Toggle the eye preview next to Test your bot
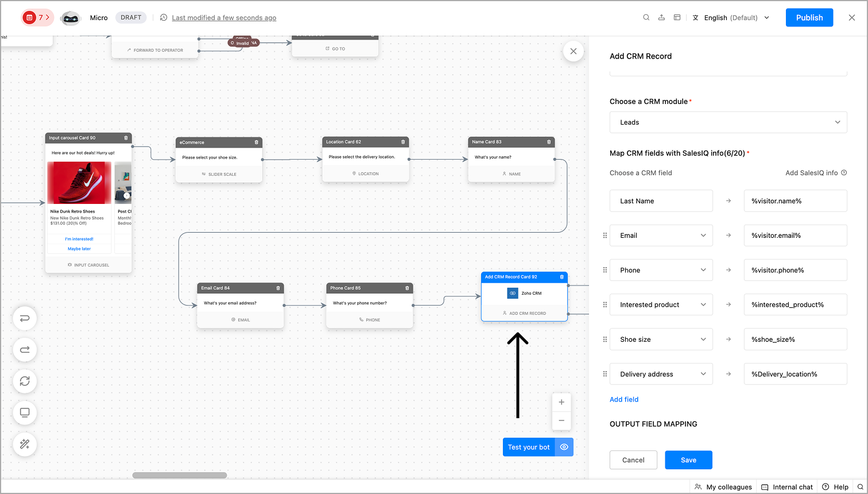Screen dimensions: 868x494 click(564, 447)
